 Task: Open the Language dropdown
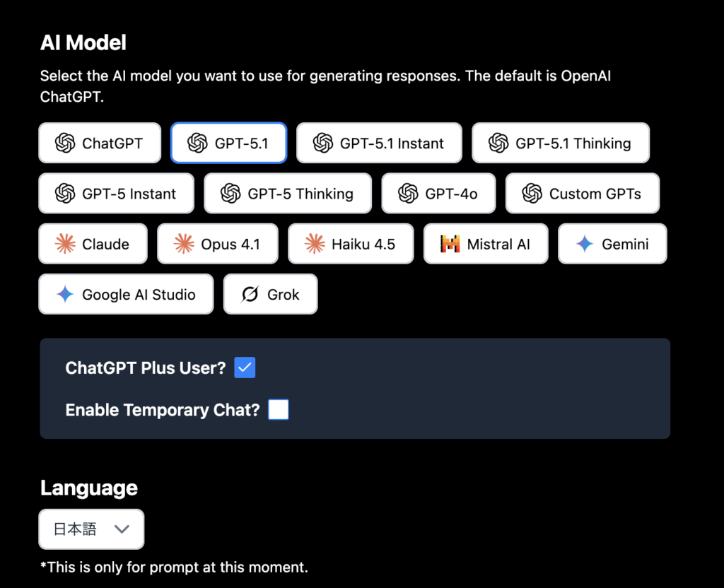[91, 529]
